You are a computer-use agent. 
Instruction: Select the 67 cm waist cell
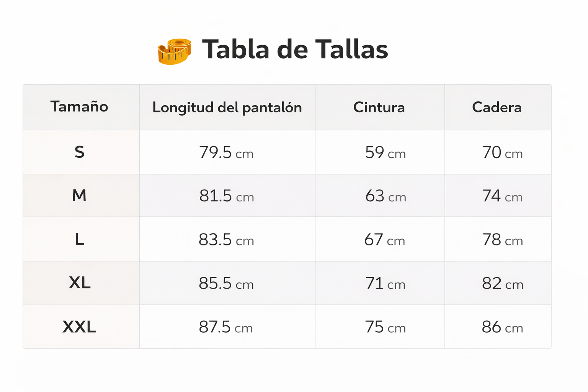384,240
